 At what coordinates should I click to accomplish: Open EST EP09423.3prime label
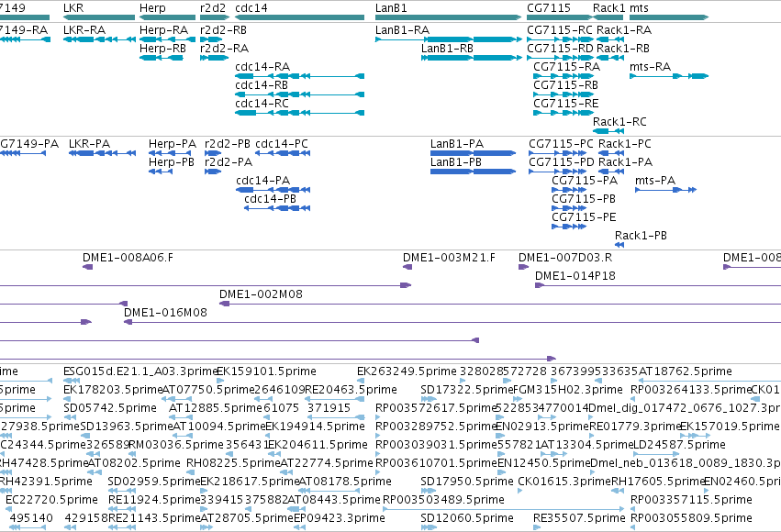(340, 518)
